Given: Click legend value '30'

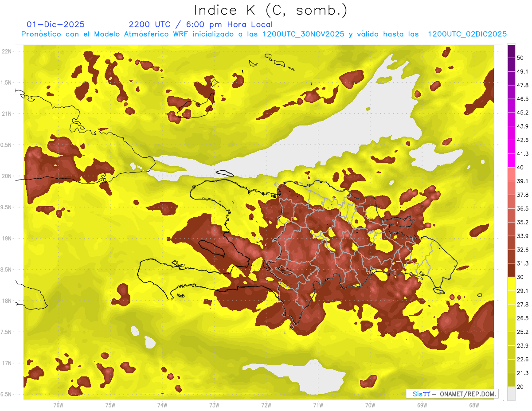Looking at the screenshot, I should point(520,277).
